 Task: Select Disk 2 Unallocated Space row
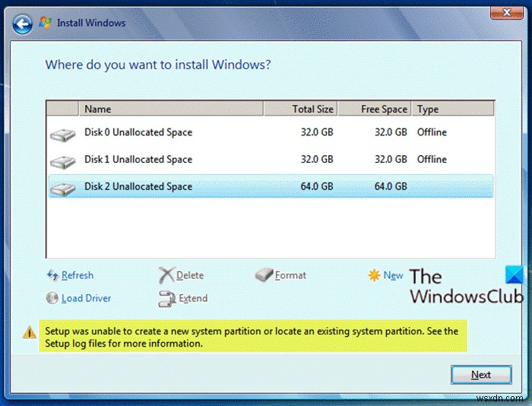pyautogui.click(x=271, y=186)
